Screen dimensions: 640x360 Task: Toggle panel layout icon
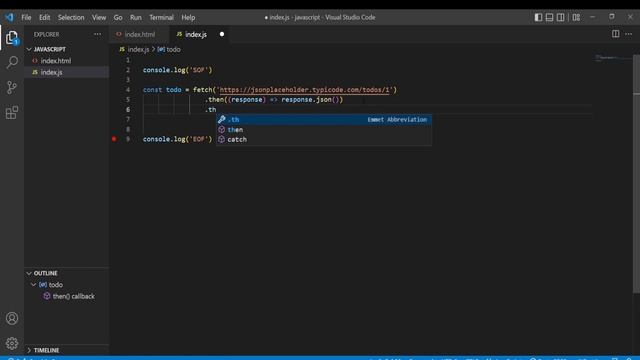(549, 17)
